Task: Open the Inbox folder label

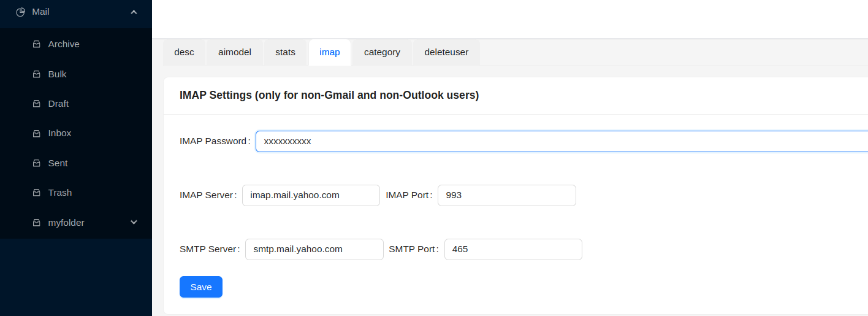Action: [60, 133]
